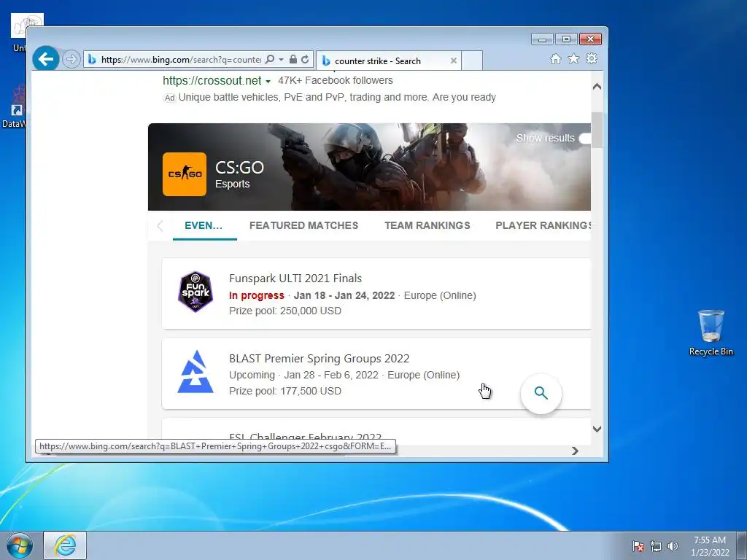
Task: Click the Funspark logo icon
Action: coord(196,292)
